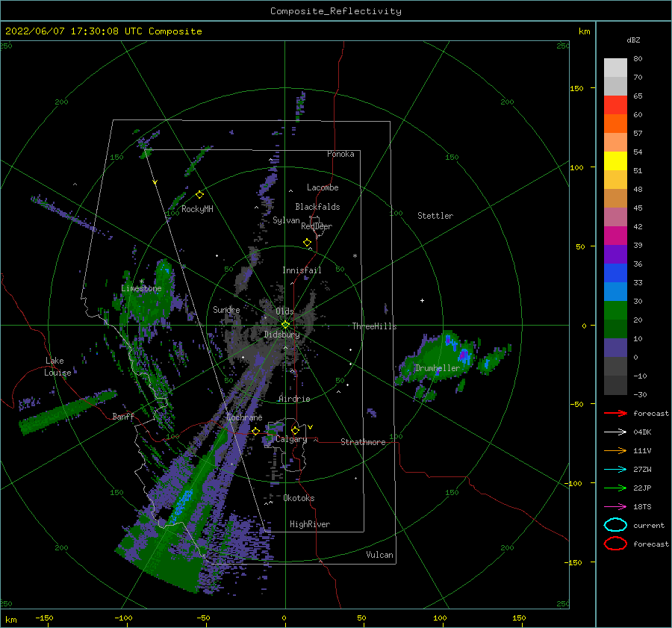Click the orange 111V arrow icon
Viewport: 672px width, 628px height.
click(x=615, y=450)
